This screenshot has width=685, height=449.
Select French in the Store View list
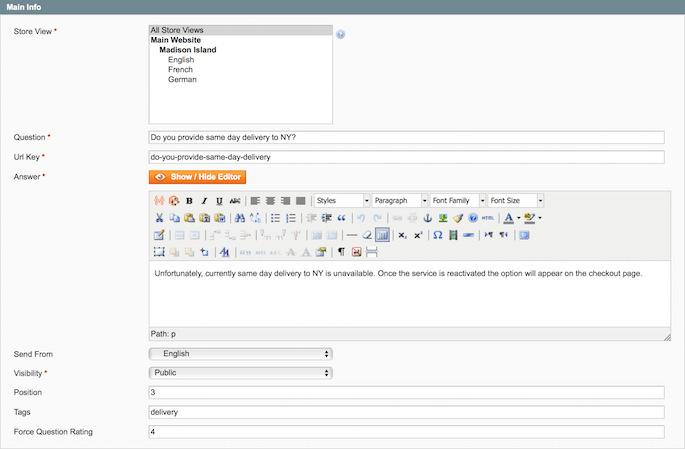(181, 70)
